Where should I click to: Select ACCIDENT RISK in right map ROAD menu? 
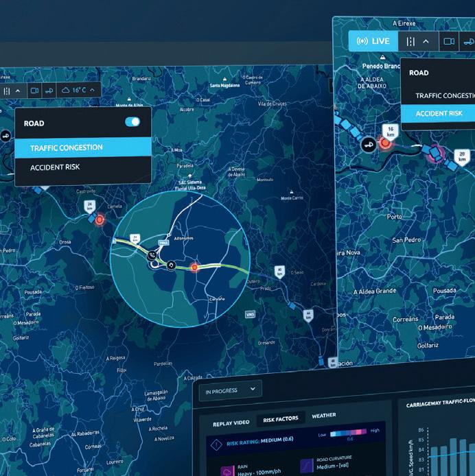[x=439, y=113]
